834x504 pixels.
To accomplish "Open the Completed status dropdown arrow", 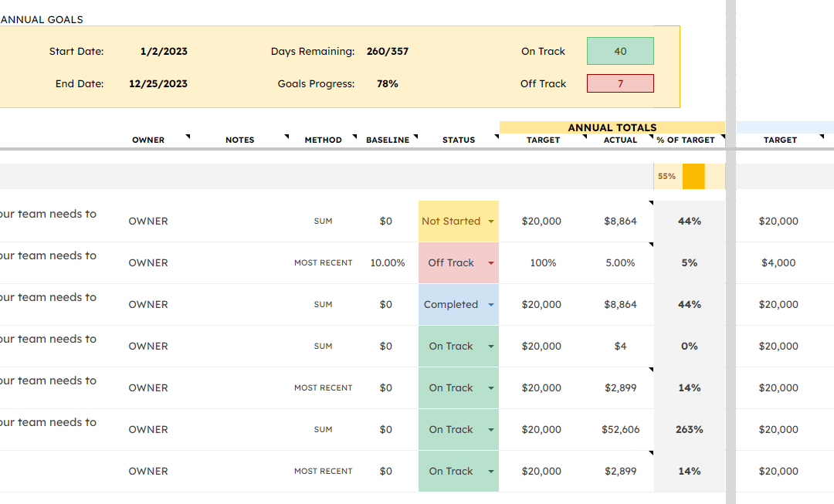I will pyautogui.click(x=491, y=305).
